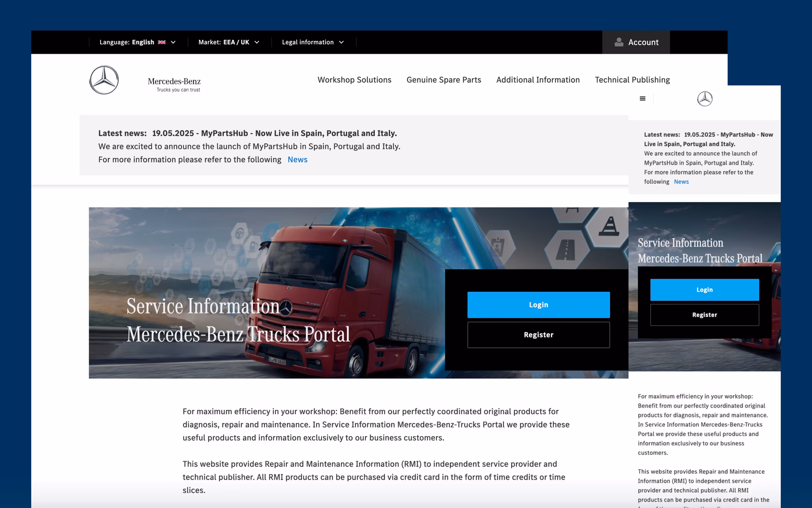The width and height of the screenshot is (812, 508).
Task: Click the Account user icon
Action: coord(619,42)
